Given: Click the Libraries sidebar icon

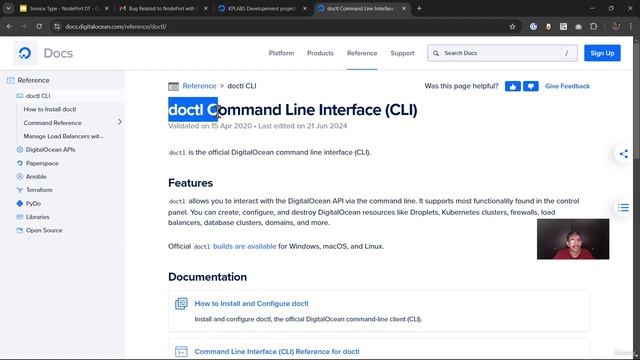Looking at the screenshot, I should point(20,217).
